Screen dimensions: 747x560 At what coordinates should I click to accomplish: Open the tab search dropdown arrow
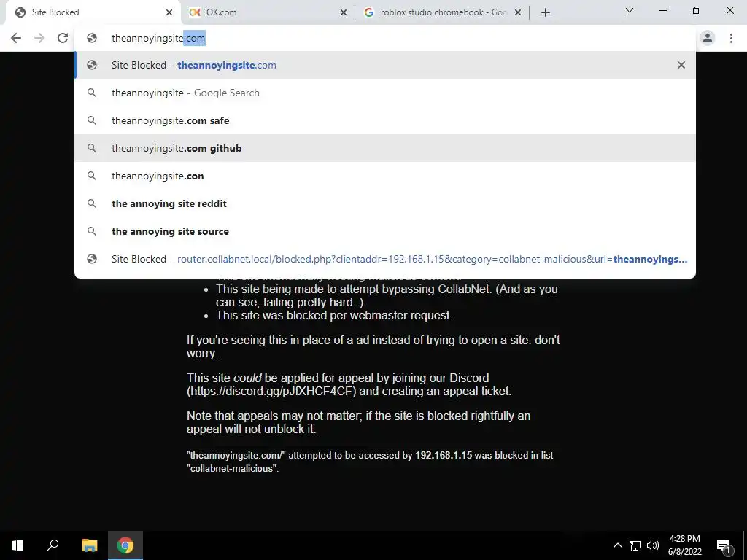630,10
